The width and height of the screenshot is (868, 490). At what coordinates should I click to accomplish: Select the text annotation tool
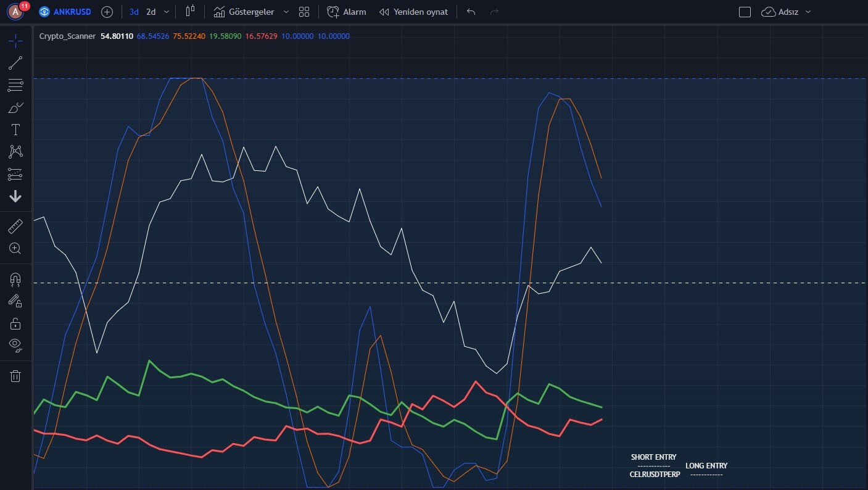tap(15, 129)
